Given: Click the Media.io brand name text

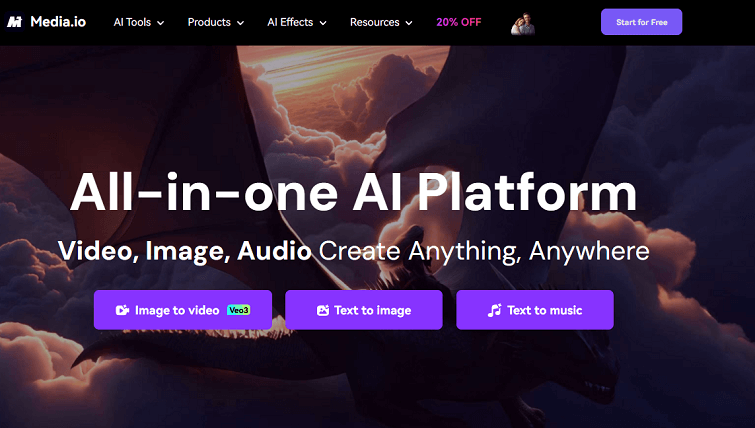Looking at the screenshot, I should click(x=58, y=22).
